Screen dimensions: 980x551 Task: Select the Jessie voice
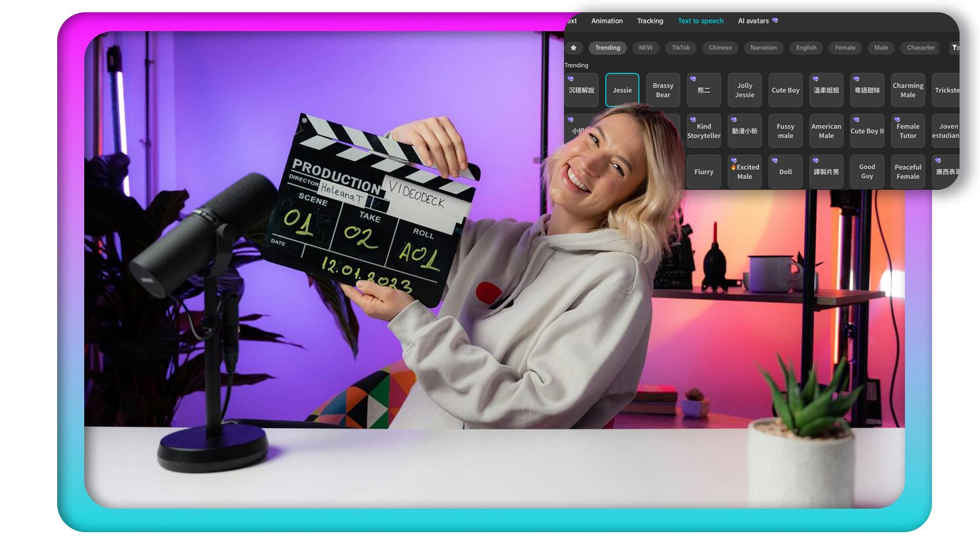click(x=622, y=90)
